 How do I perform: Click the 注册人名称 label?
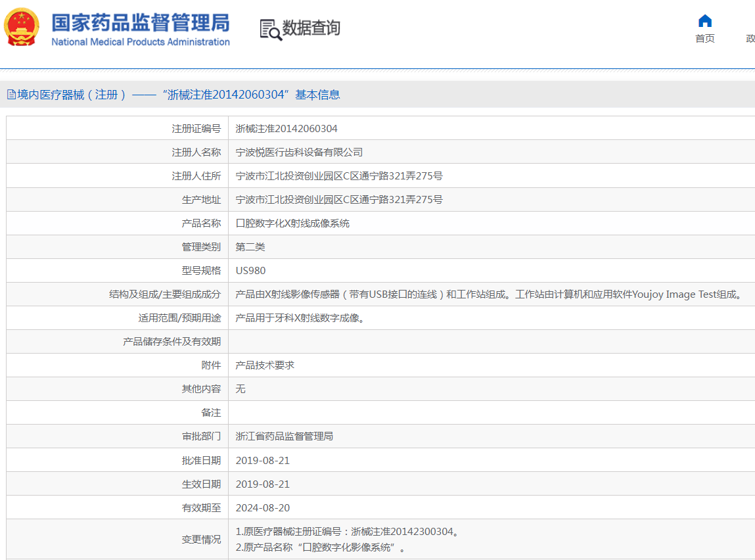[x=196, y=152]
